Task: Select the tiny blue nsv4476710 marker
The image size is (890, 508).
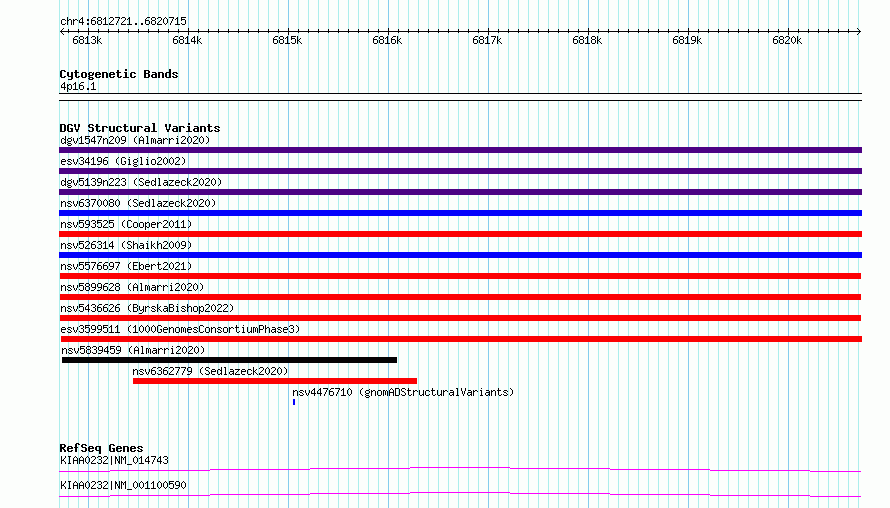Action: pyautogui.click(x=294, y=402)
